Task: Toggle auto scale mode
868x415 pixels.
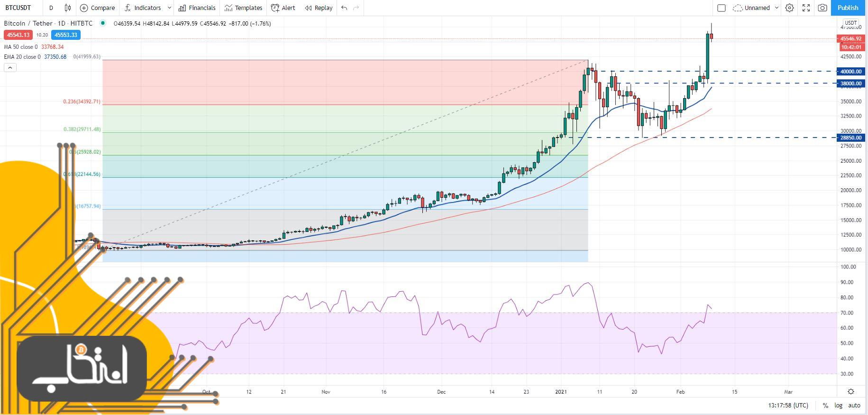Action: click(x=854, y=406)
